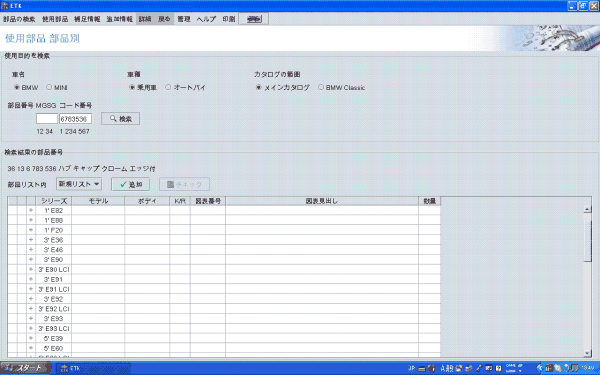This screenshot has width=600, height=375.
Task: Open the 補足情報 menu
Action: click(x=87, y=19)
